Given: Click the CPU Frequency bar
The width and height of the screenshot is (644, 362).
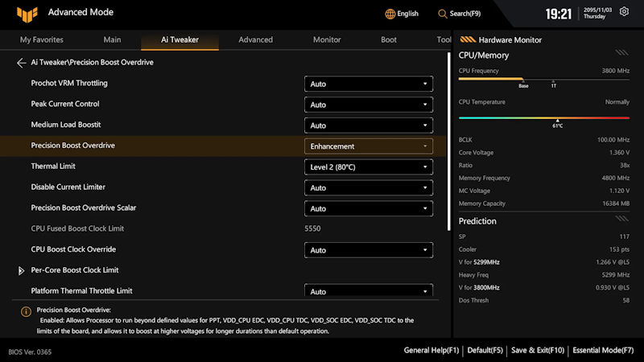Looking at the screenshot, I should tap(544, 79).
